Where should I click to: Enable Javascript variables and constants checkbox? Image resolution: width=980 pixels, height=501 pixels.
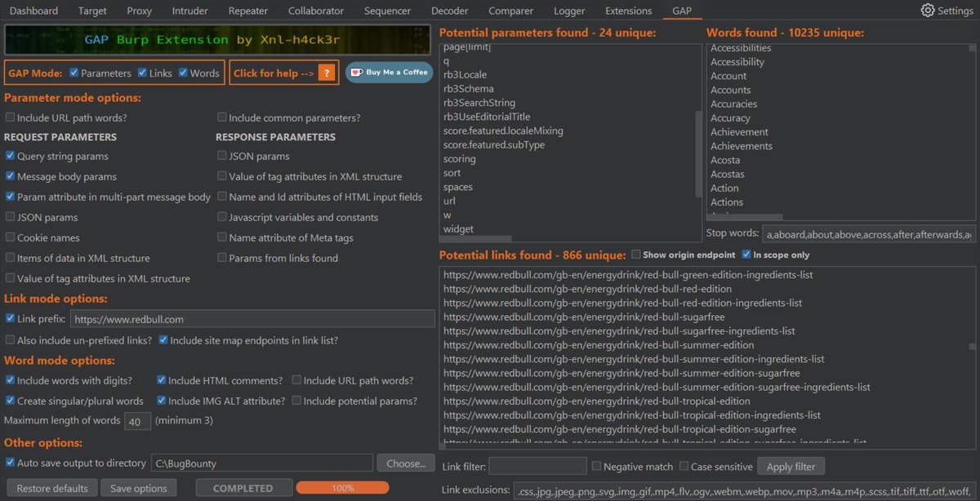click(x=222, y=217)
